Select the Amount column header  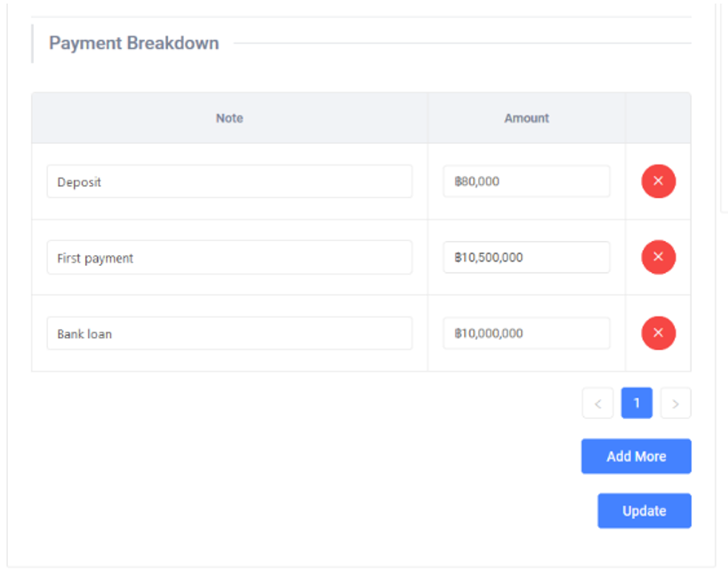[x=526, y=118]
